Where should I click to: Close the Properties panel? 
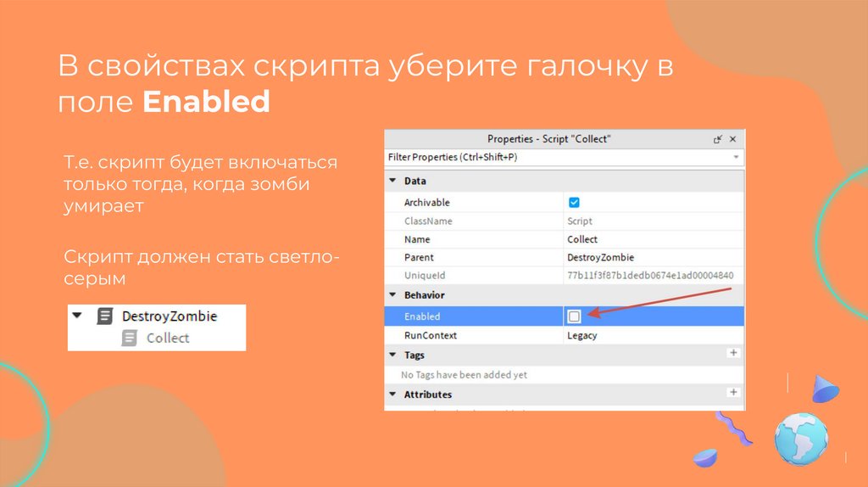coord(733,140)
